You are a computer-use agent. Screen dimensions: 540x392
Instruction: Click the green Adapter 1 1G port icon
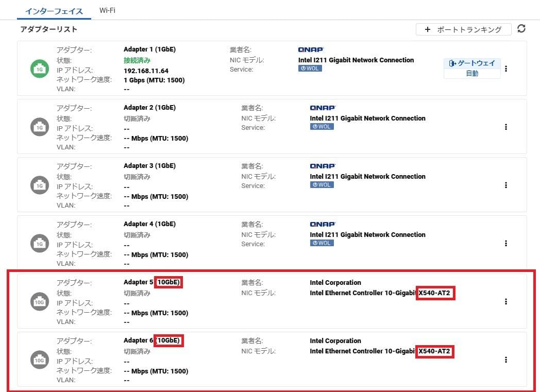[40, 69]
